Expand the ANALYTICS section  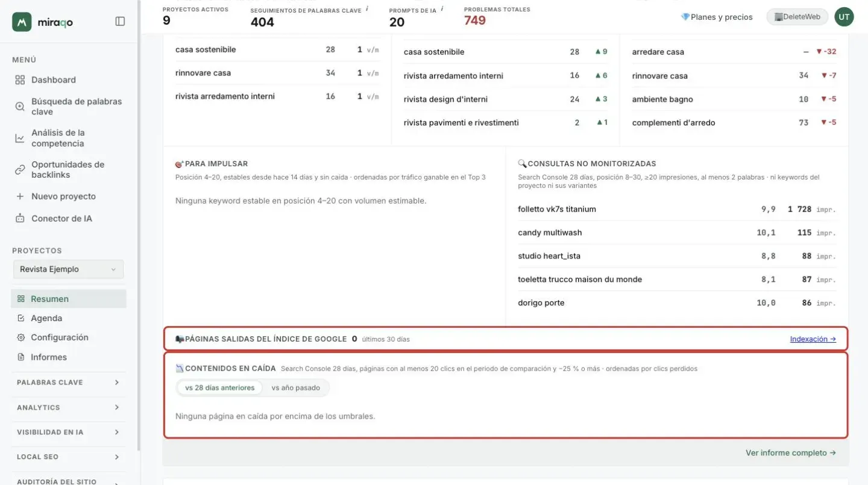point(69,408)
